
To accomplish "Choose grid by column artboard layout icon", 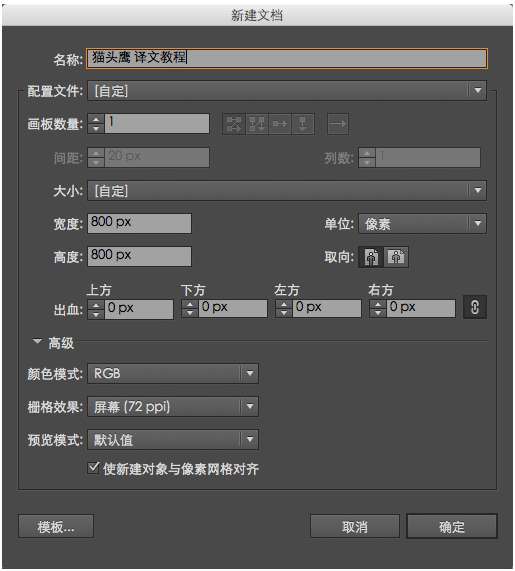I will 257,124.
